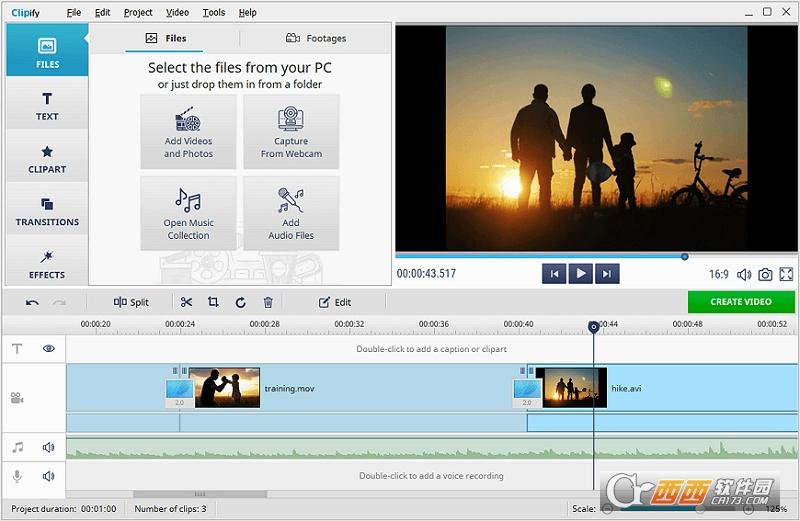Open the clip Edit option
Viewport: 800px width, 521px height.
tap(335, 302)
